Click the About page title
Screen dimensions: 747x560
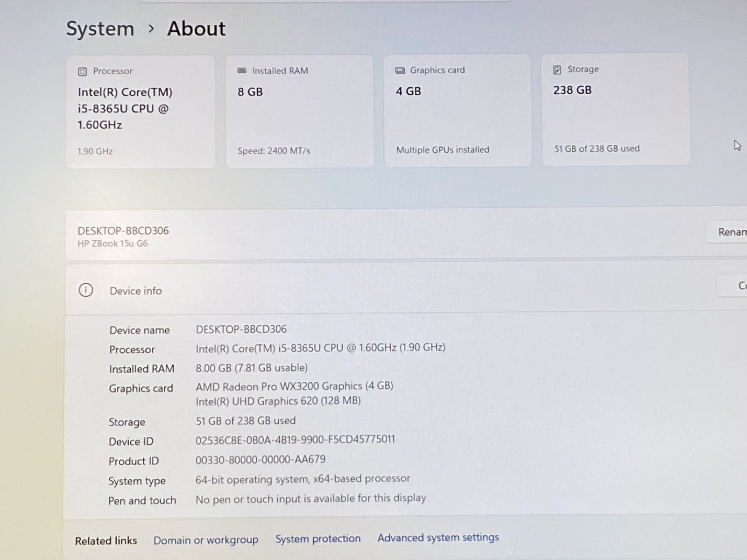click(x=197, y=28)
